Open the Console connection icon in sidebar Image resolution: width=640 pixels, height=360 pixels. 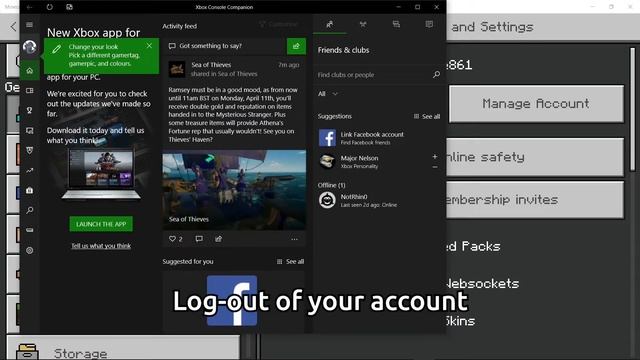[29, 230]
